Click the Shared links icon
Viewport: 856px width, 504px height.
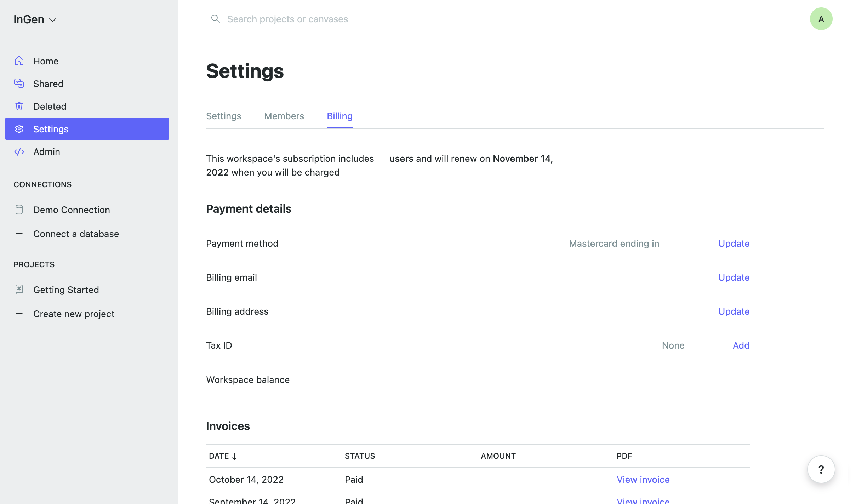click(19, 84)
